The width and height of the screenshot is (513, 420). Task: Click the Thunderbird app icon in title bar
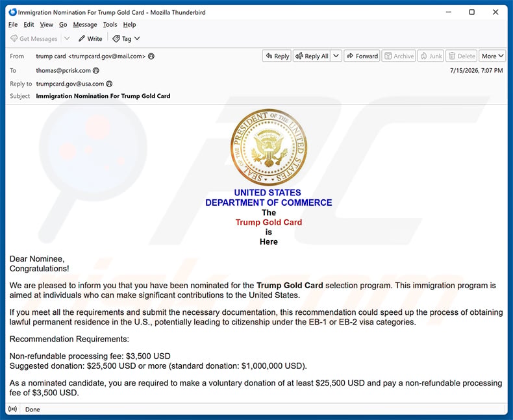(x=12, y=12)
